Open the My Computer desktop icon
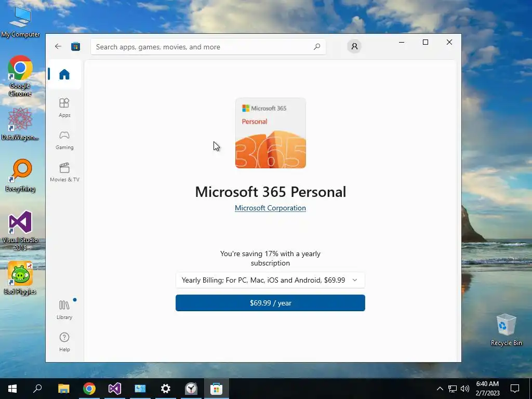 [20, 21]
